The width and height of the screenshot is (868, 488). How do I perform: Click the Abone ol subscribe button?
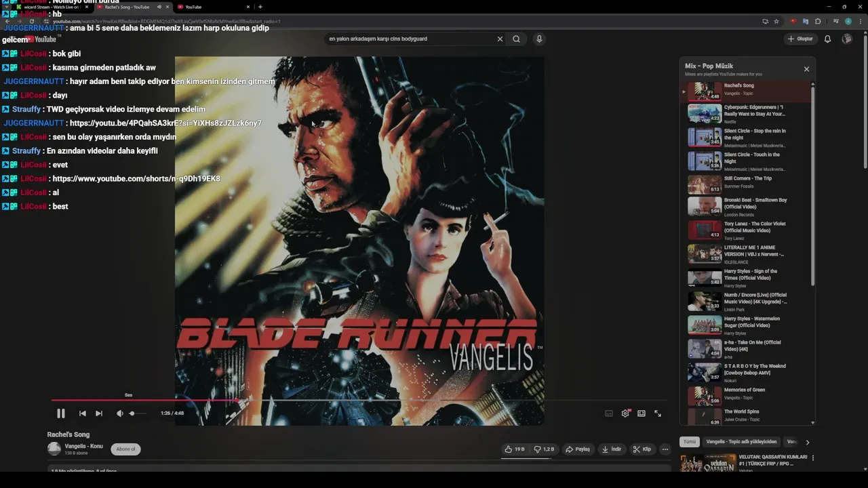coord(125,449)
